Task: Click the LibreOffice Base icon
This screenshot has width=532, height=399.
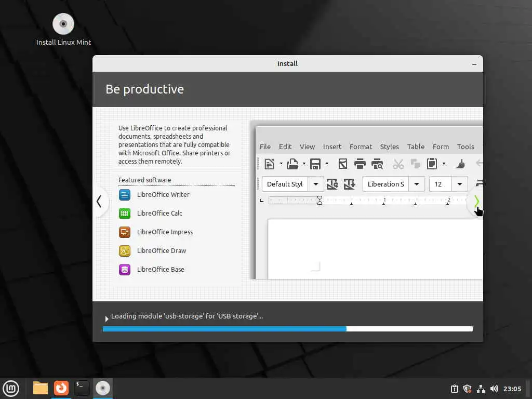Action: [125, 270]
